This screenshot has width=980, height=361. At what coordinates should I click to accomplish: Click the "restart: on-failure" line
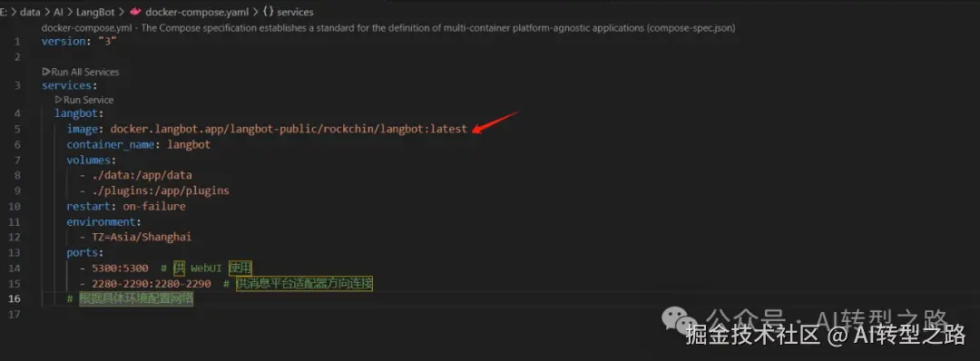tap(126, 206)
